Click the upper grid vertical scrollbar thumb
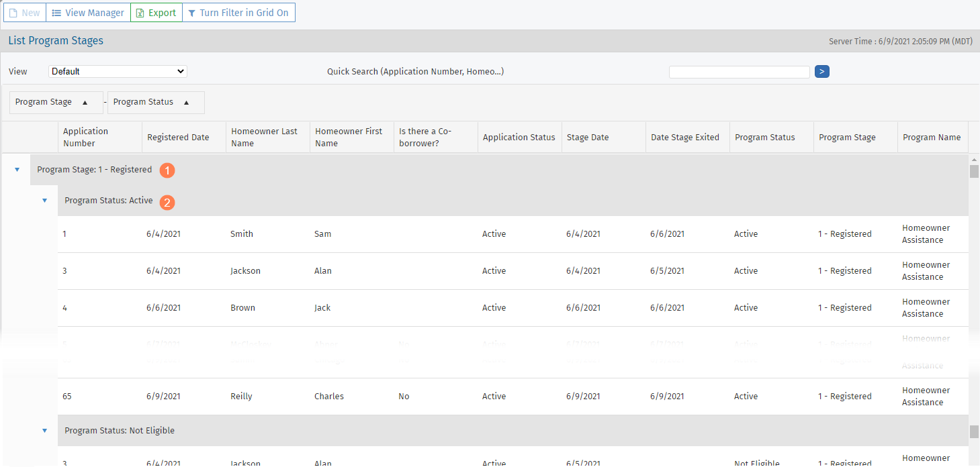Screen dimensions: 980x467 [x=974, y=171]
